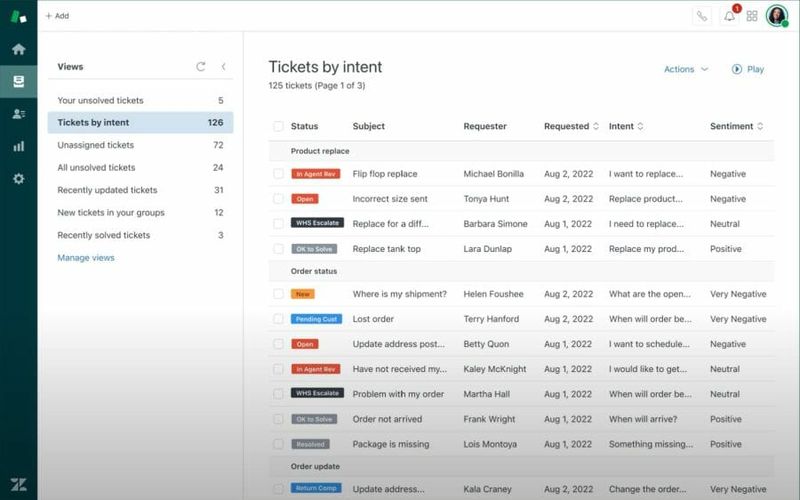Viewport: 800px width, 500px height.
Task: Select All unsolved tickets view
Action: (x=140, y=167)
